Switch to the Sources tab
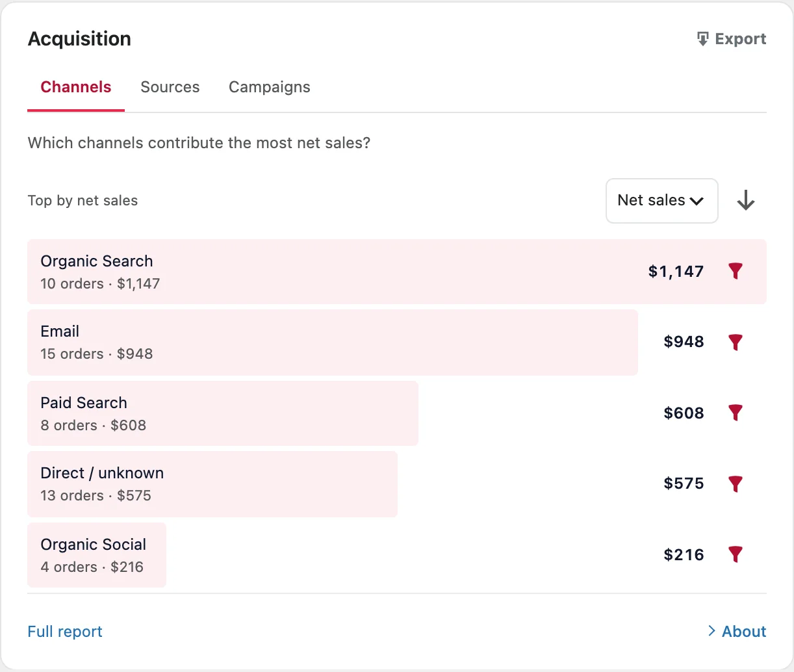 (x=170, y=87)
